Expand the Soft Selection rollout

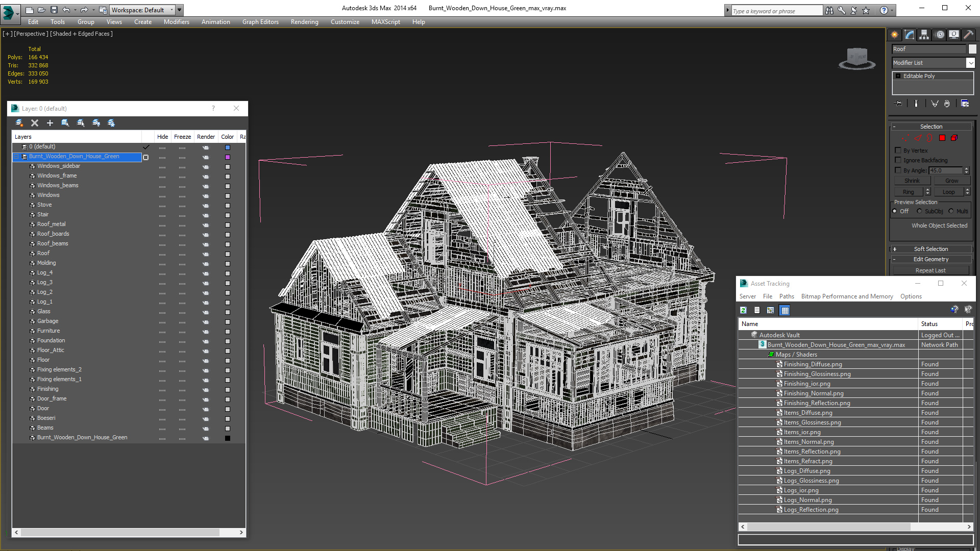tap(931, 249)
